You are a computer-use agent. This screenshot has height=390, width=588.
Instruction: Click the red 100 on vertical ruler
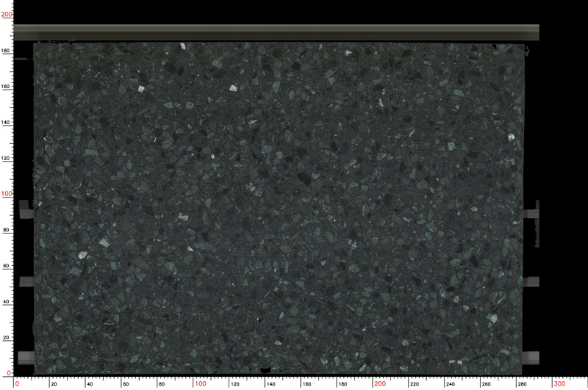pyautogui.click(x=7, y=194)
